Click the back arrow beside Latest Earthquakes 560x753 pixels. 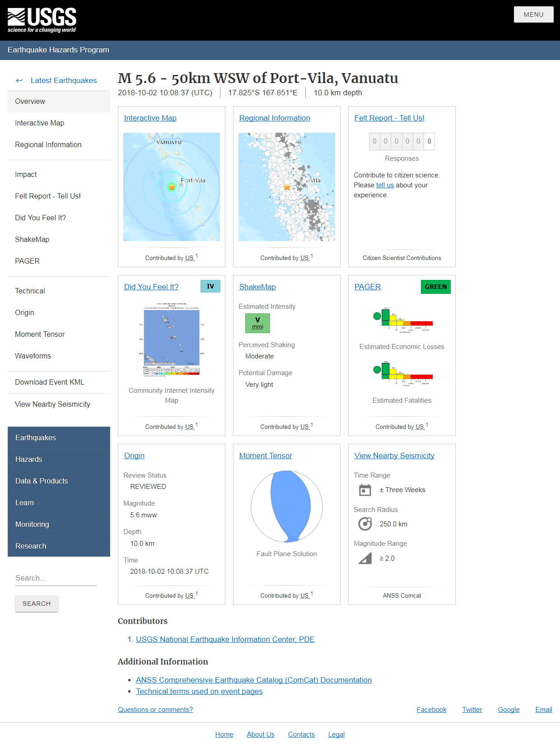point(19,80)
